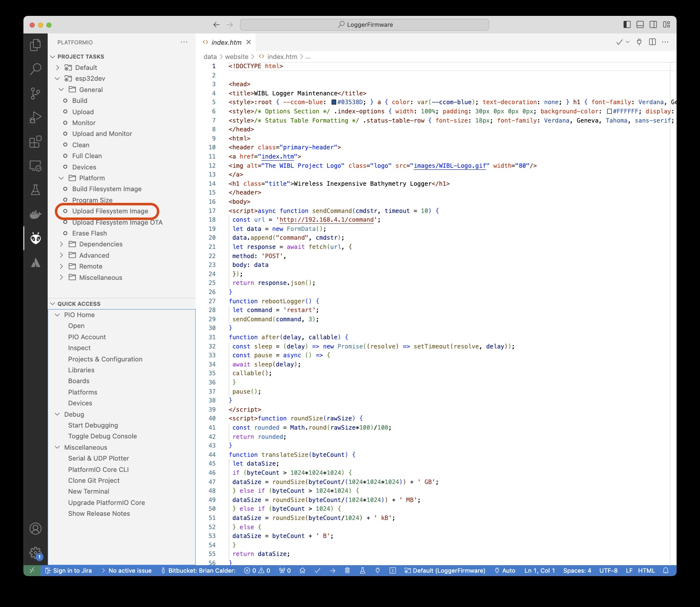Run the Upload and Monitor task
Image resolution: width=700 pixels, height=607 pixels.
click(102, 133)
